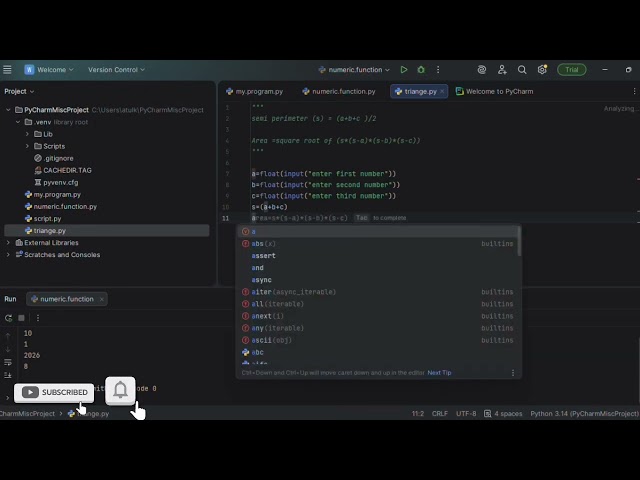
Task: Place caret on line 7 code
Action: (324, 174)
